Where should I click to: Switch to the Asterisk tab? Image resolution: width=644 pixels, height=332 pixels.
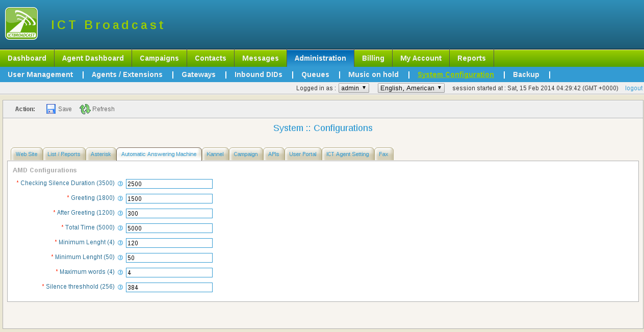[x=100, y=154]
